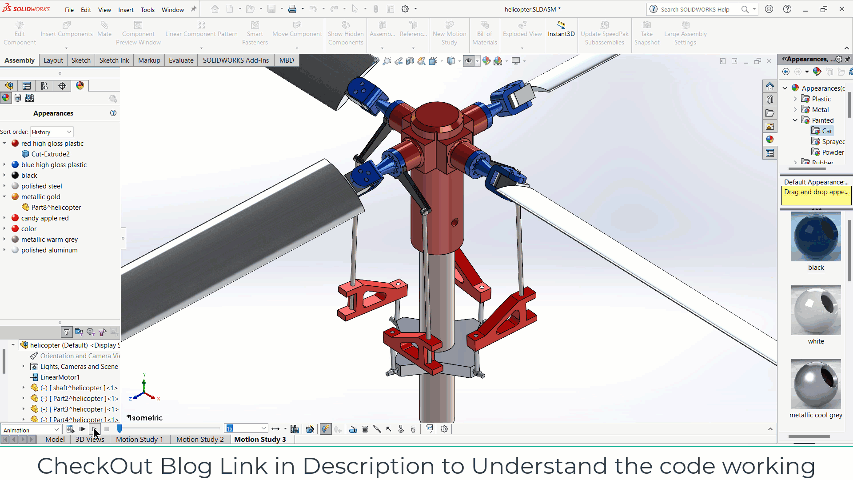Open the SOLIDWORKS Add-Ins tab
This screenshot has height=480, width=853.
(236, 60)
